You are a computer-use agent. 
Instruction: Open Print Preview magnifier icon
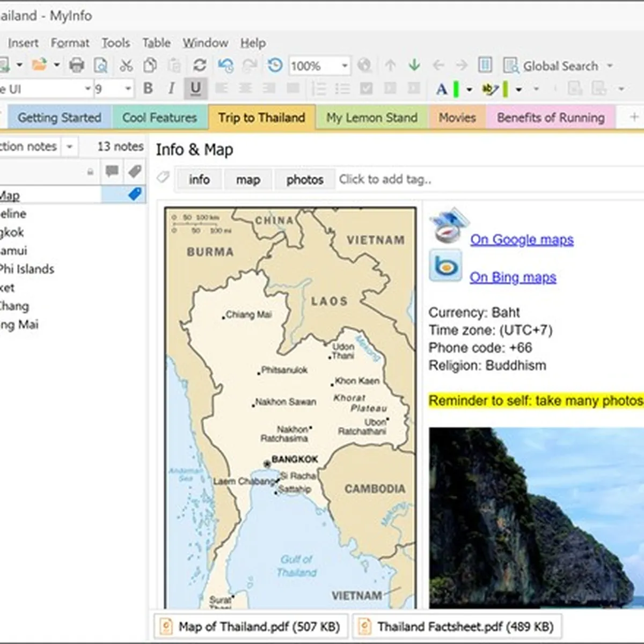(x=101, y=65)
